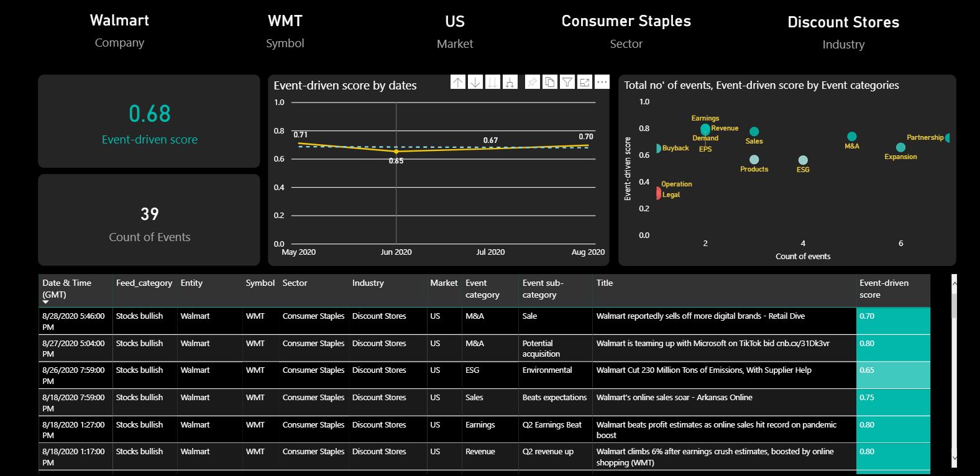Image resolution: width=980 pixels, height=476 pixels.
Task: Go to next hierarchy level double-arrow
Action: pos(493,82)
